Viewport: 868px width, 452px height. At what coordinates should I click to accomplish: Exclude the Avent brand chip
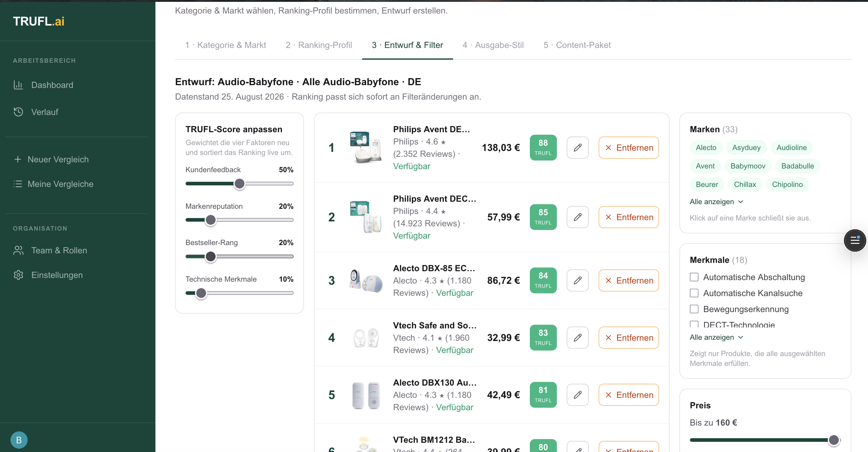click(705, 166)
